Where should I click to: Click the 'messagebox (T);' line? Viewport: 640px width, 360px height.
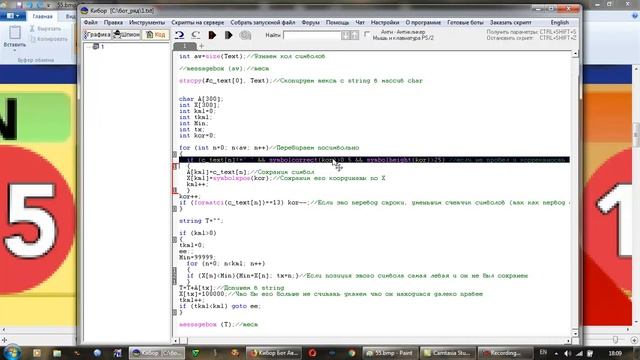[218, 324]
